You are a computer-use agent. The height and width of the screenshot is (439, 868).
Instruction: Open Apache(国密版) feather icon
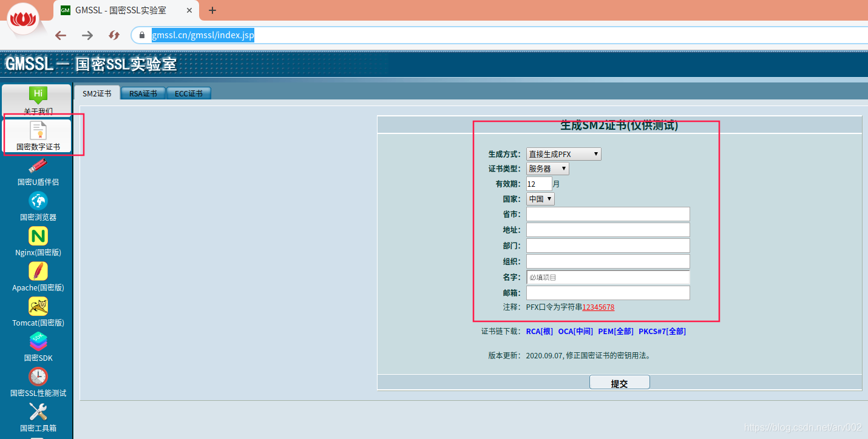(x=38, y=271)
